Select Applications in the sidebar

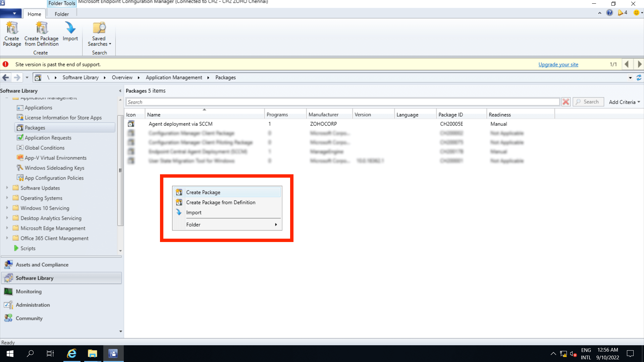38,108
